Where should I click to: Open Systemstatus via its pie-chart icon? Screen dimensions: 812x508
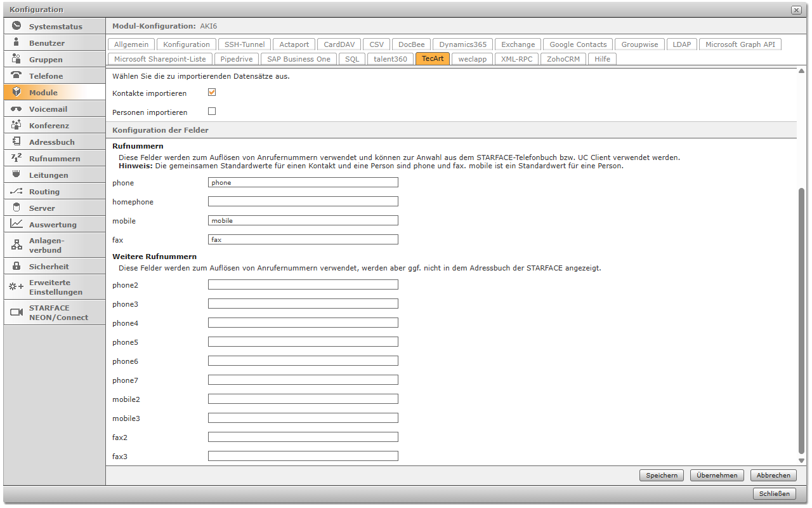[16, 26]
